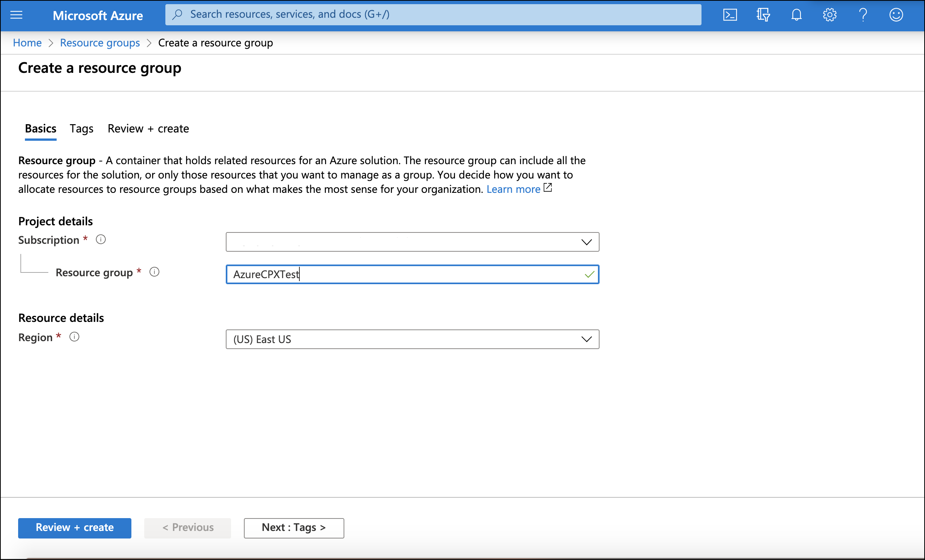Click the Project details heading

coord(55,221)
